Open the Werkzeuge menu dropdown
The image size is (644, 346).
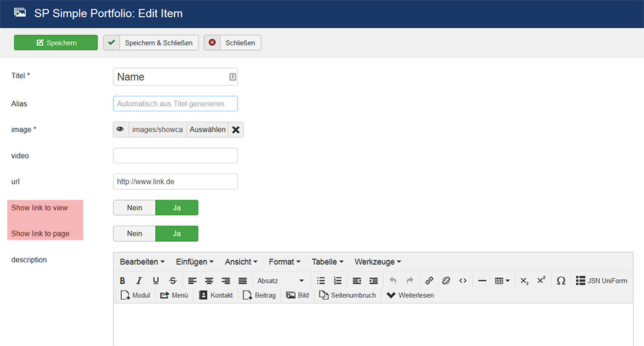pyautogui.click(x=377, y=262)
